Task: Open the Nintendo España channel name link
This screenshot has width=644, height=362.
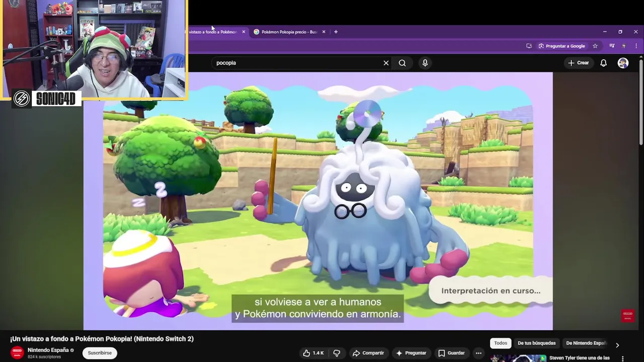Action: (48, 350)
